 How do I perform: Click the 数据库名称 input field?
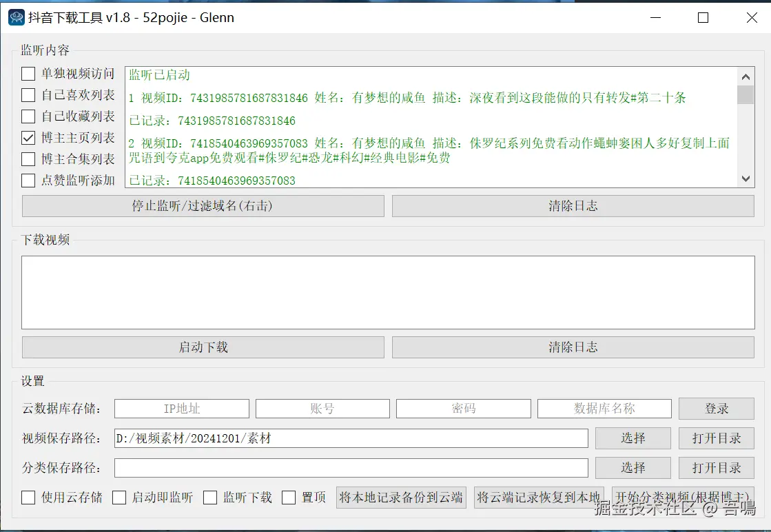pyautogui.click(x=604, y=409)
